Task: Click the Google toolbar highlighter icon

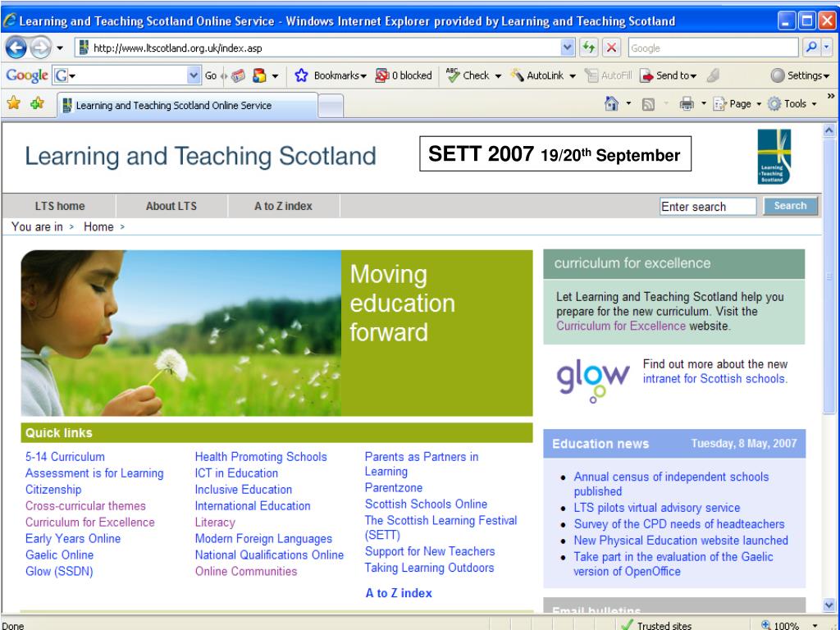Action: [x=713, y=75]
